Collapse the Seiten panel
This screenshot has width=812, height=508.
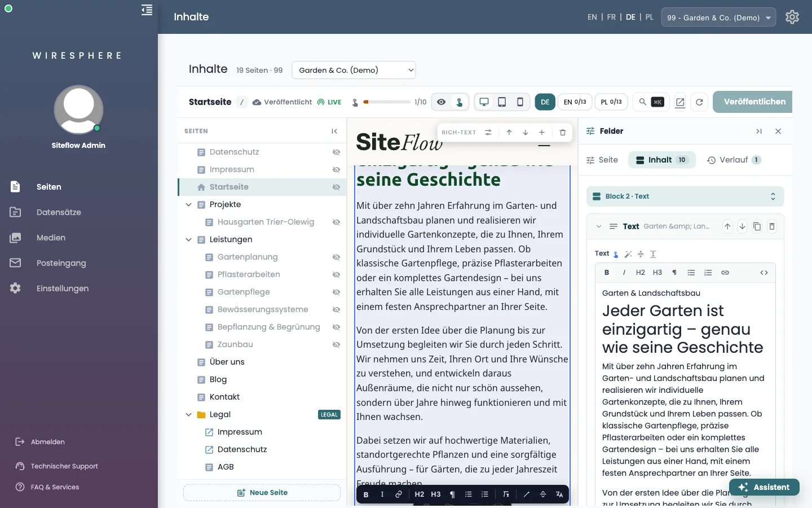pos(334,131)
